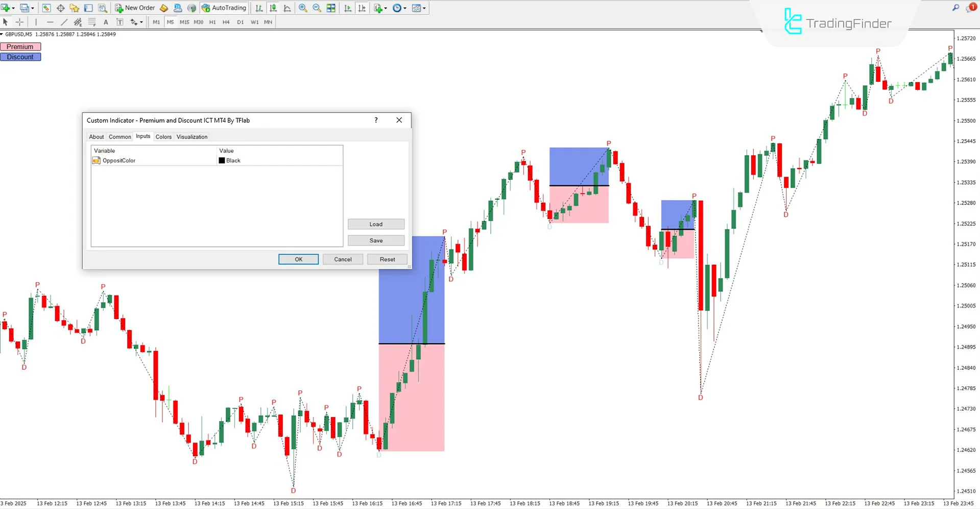
Task: Enable chart shift from right edge
Action: pos(362,8)
